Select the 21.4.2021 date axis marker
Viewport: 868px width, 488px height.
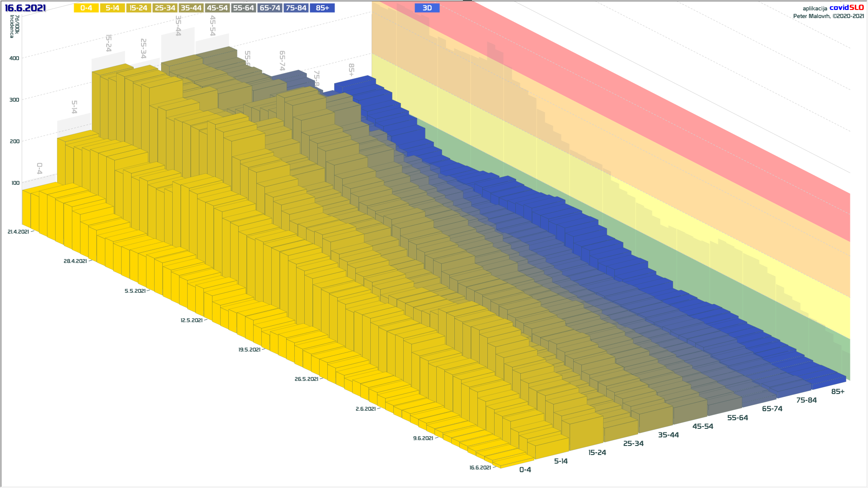tap(18, 232)
